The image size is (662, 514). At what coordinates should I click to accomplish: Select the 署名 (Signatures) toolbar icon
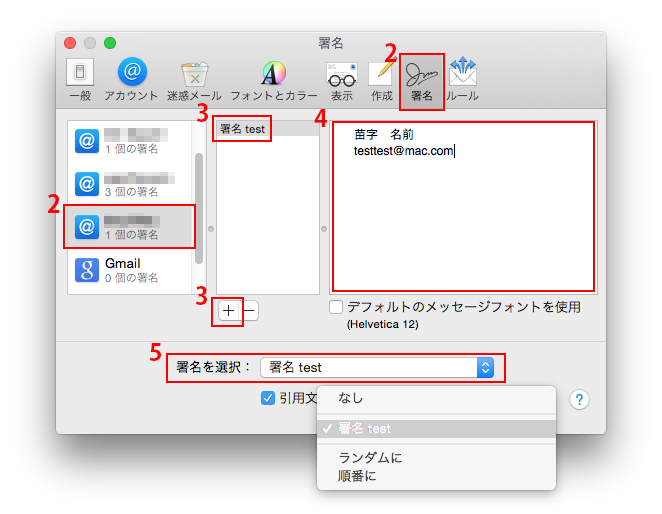(x=421, y=82)
